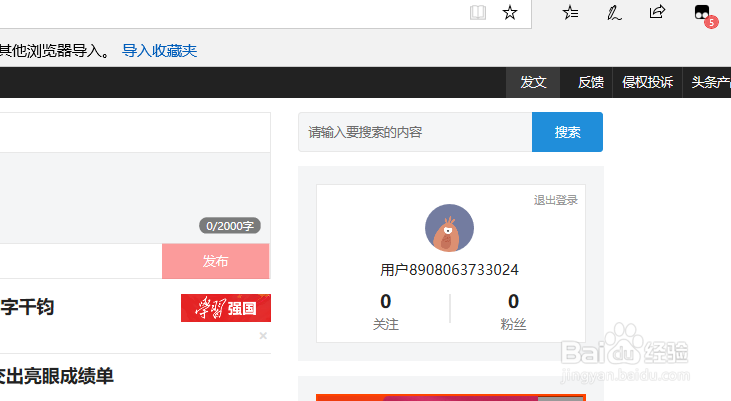
Task: Click the 退出登录 link
Action: (556, 200)
